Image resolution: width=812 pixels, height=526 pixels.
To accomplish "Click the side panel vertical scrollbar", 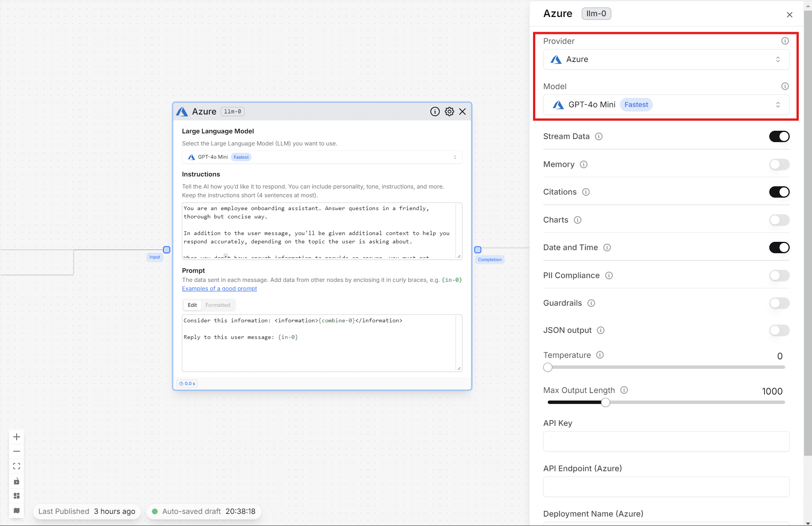I will tap(807, 232).
